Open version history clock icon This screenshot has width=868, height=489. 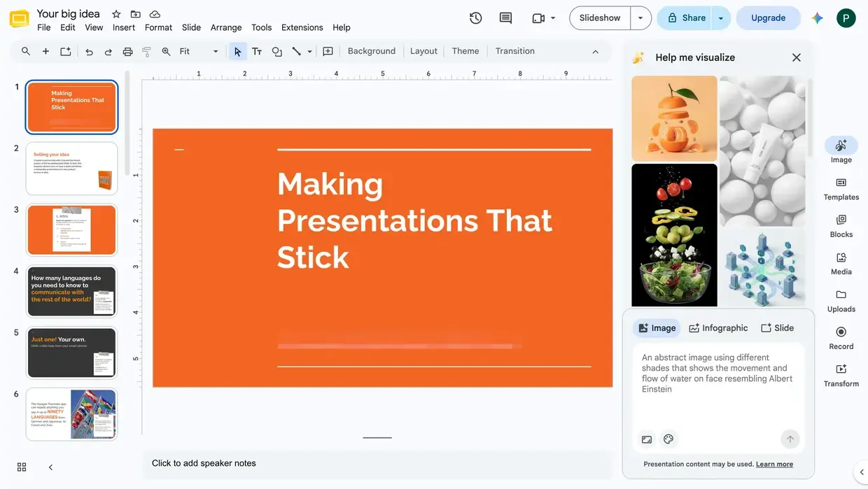tap(475, 18)
